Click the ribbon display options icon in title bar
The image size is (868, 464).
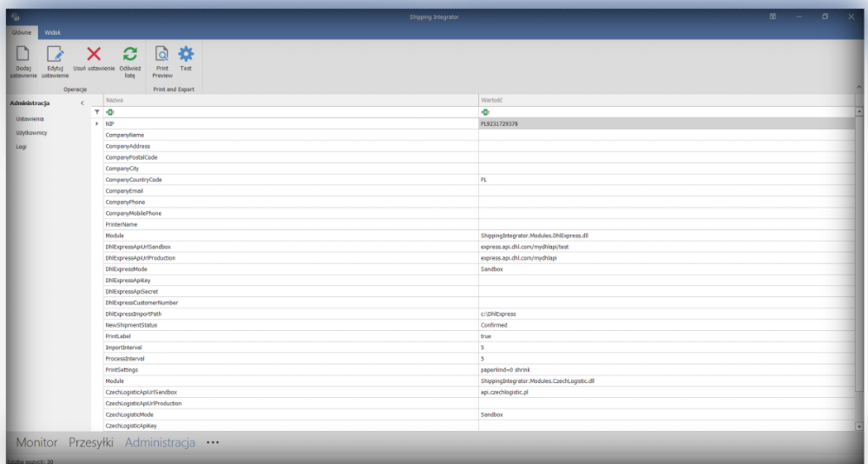click(773, 17)
